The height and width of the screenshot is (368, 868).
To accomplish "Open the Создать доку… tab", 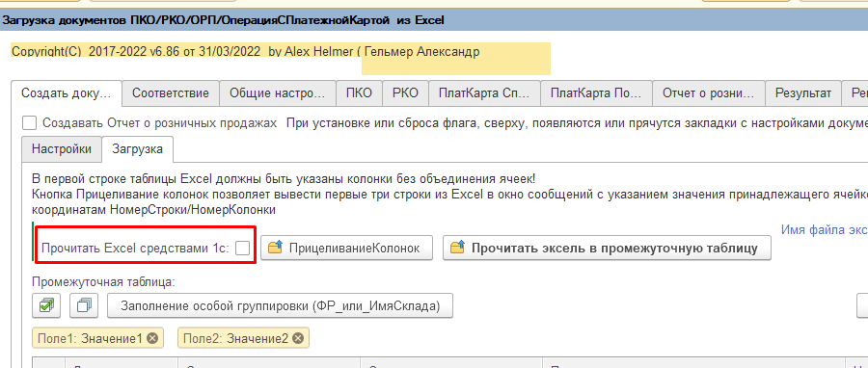I will tap(67, 92).
